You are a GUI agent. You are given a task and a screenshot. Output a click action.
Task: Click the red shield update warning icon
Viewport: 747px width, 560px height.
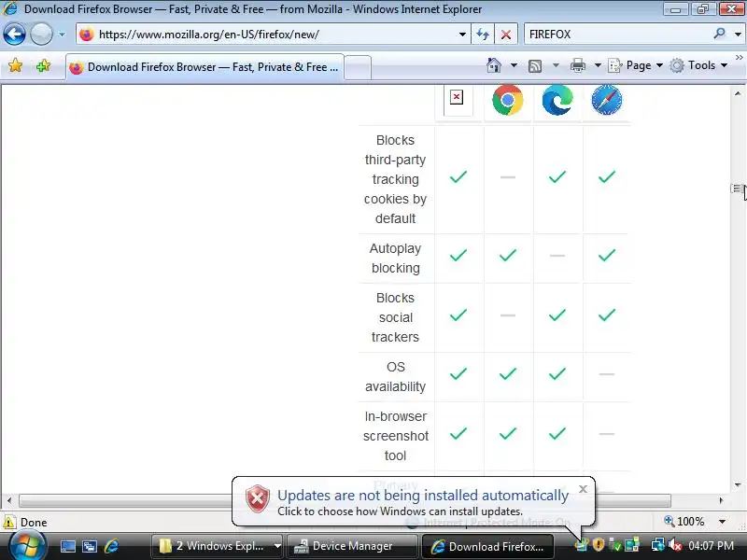click(258, 498)
